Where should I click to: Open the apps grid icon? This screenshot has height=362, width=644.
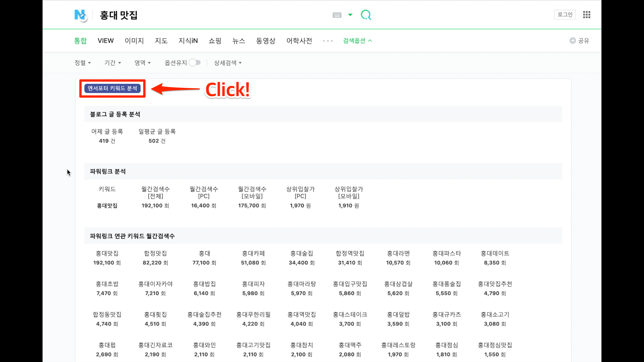pyautogui.click(x=586, y=15)
